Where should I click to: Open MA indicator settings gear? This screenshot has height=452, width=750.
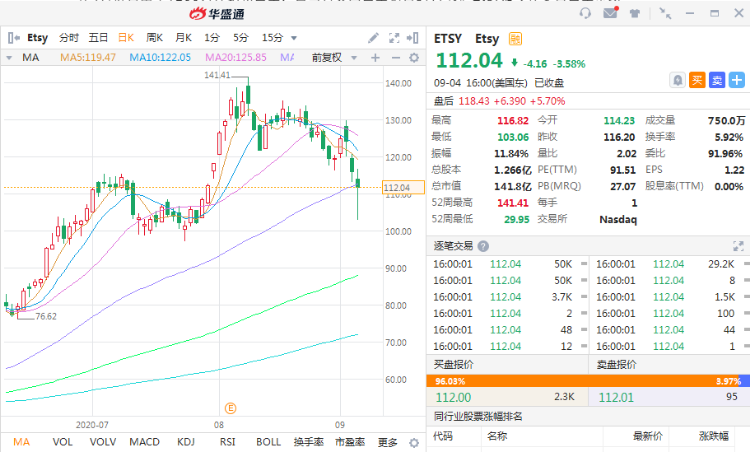(x=414, y=58)
